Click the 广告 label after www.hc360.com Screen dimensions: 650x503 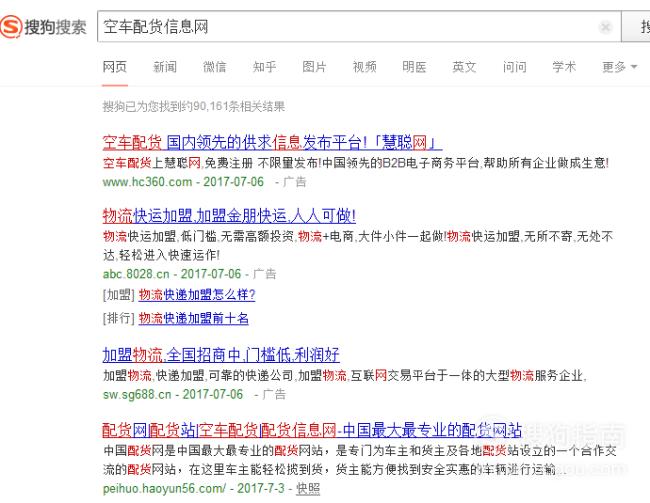click(294, 182)
